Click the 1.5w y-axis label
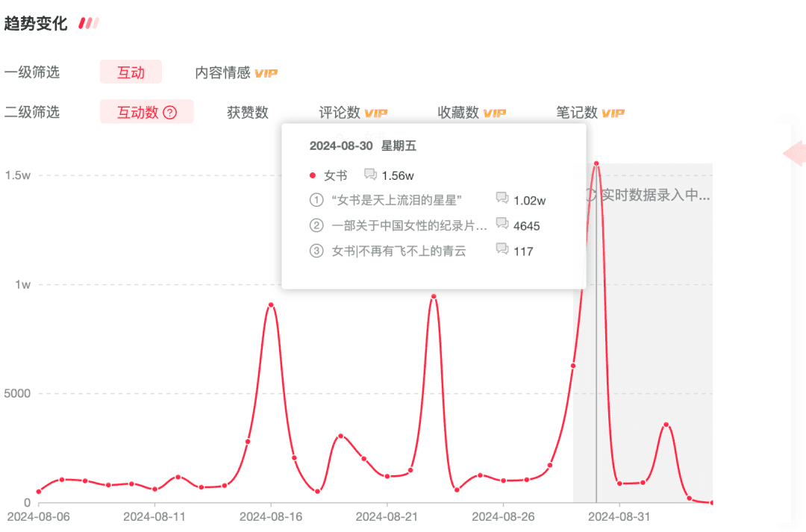Screen dimensions: 806x532 (x=17, y=175)
